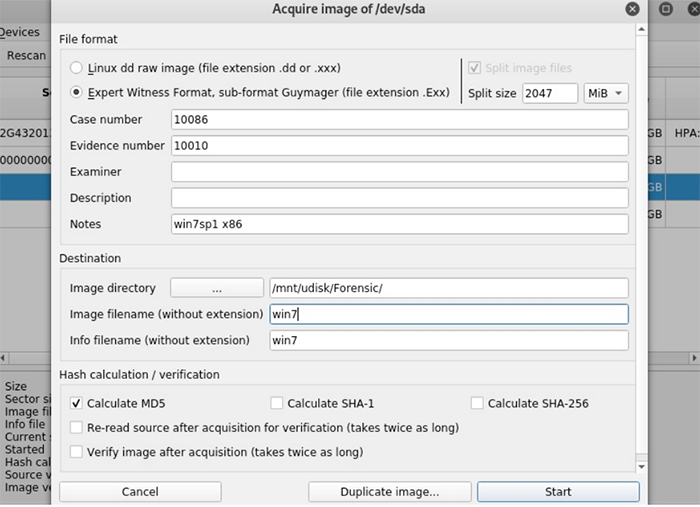Click the Examiner text field
700x507 pixels.
tap(400, 172)
